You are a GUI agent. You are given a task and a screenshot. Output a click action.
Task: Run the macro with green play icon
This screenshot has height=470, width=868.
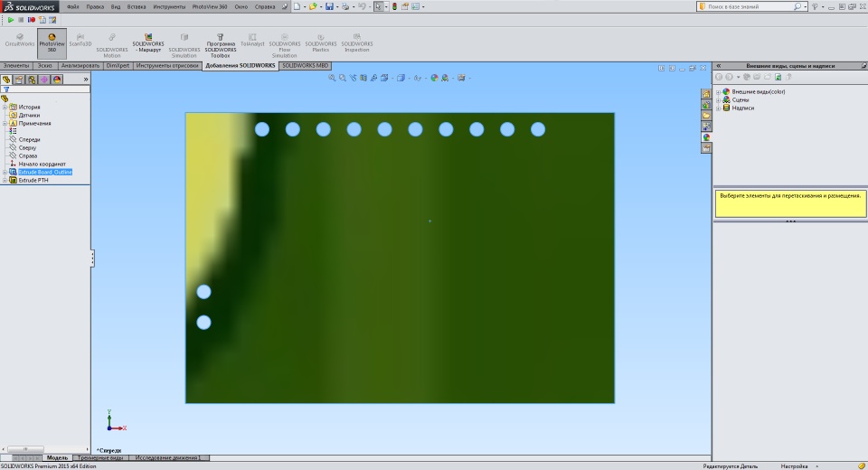tap(11, 20)
